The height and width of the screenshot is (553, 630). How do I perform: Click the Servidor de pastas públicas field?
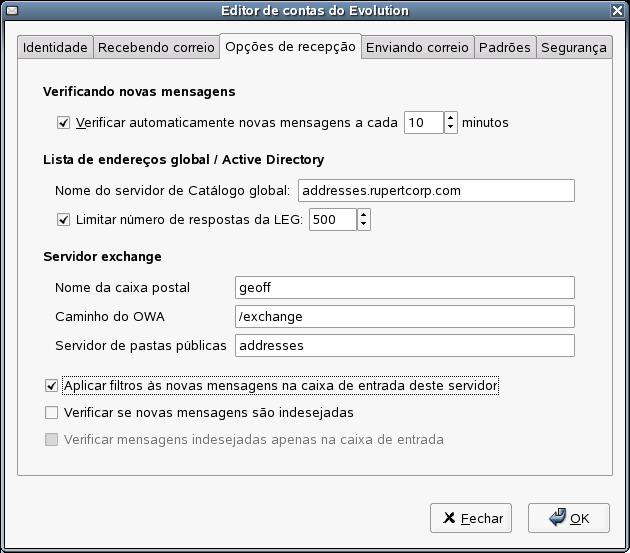click(x=405, y=345)
